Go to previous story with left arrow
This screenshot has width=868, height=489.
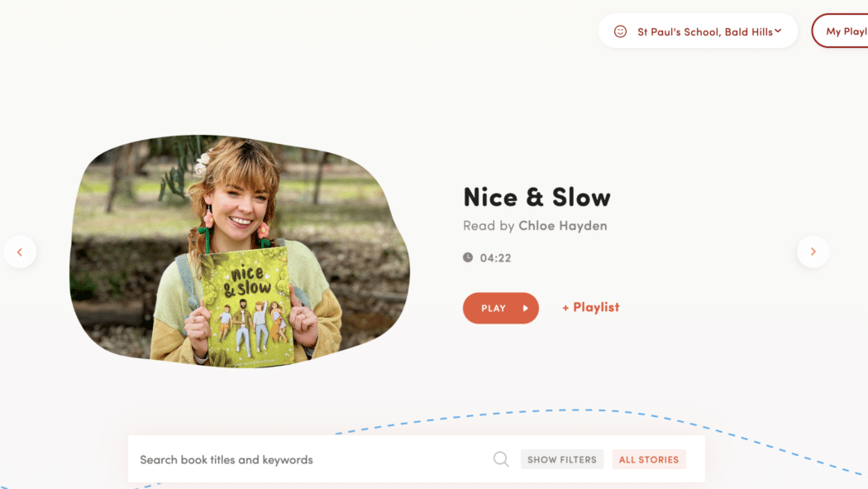pyautogui.click(x=20, y=252)
